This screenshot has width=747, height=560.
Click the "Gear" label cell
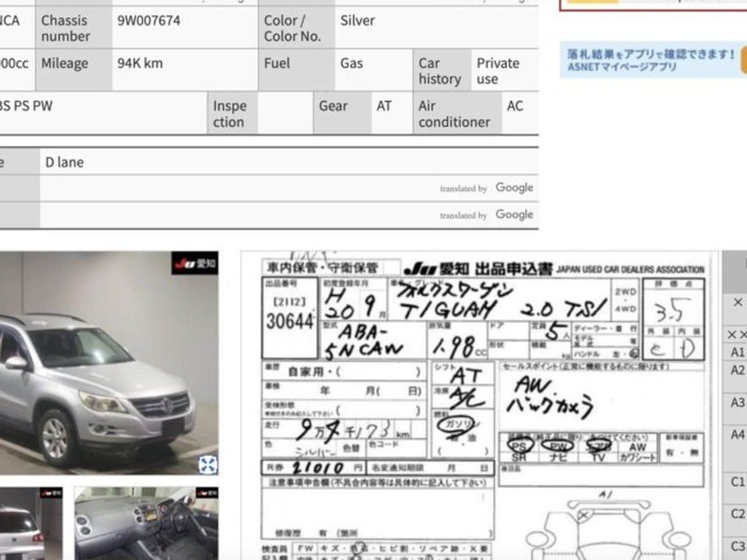pos(342,113)
